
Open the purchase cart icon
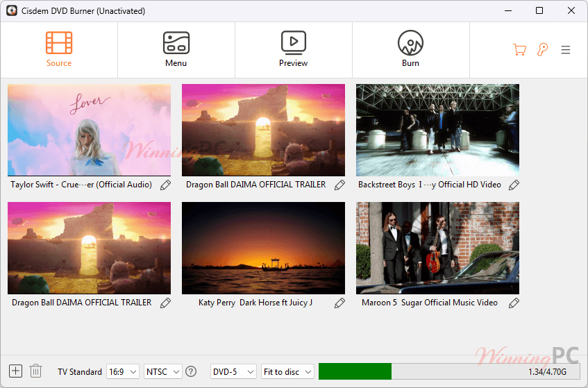[x=519, y=49]
